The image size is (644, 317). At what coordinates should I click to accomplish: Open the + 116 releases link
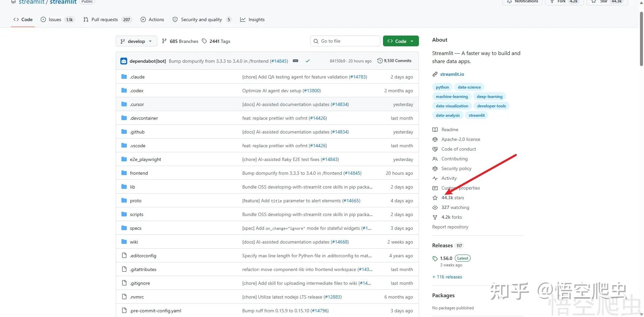click(x=447, y=277)
